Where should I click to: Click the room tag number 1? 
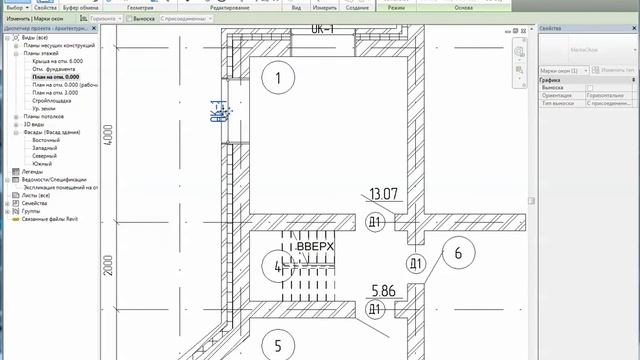point(278,78)
